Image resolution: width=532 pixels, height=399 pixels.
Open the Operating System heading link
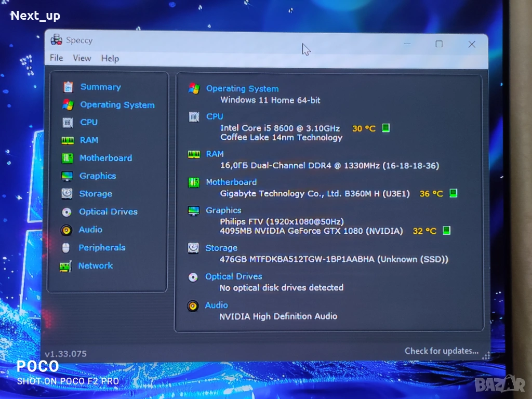coord(242,89)
